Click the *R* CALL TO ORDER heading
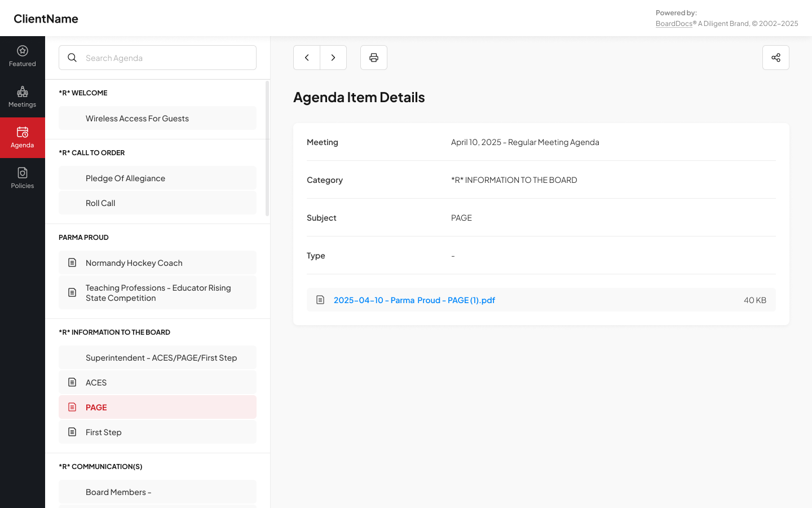Screen dimensions: 812x508 tap(92, 152)
